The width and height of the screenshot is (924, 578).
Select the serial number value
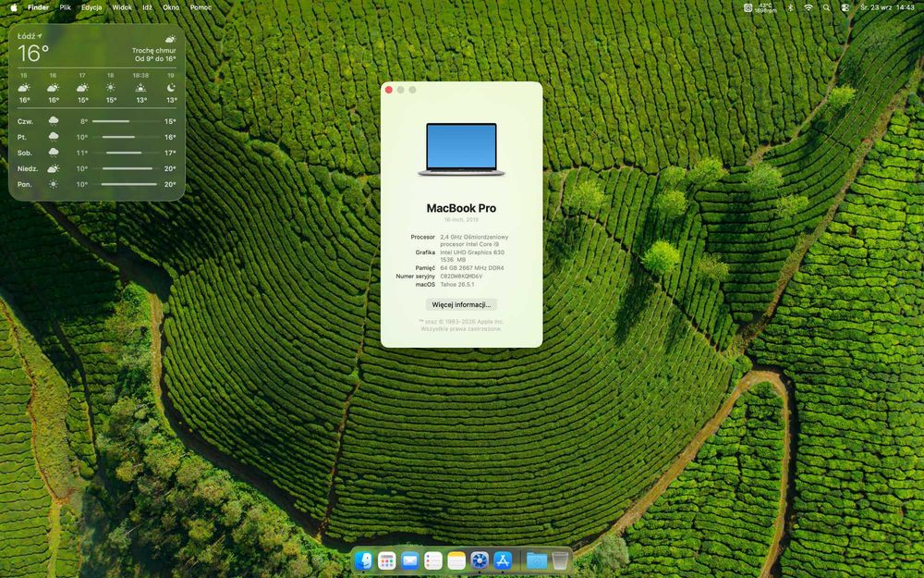click(x=461, y=276)
